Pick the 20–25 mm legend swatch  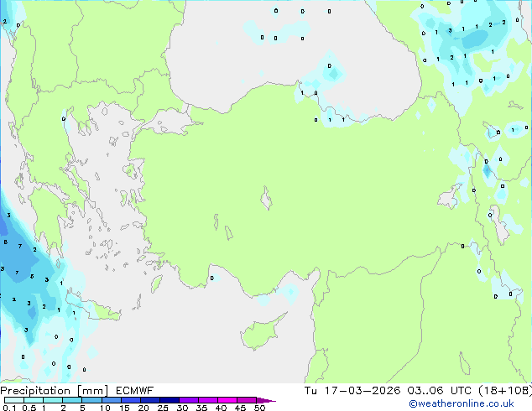click(x=149, y=400)
